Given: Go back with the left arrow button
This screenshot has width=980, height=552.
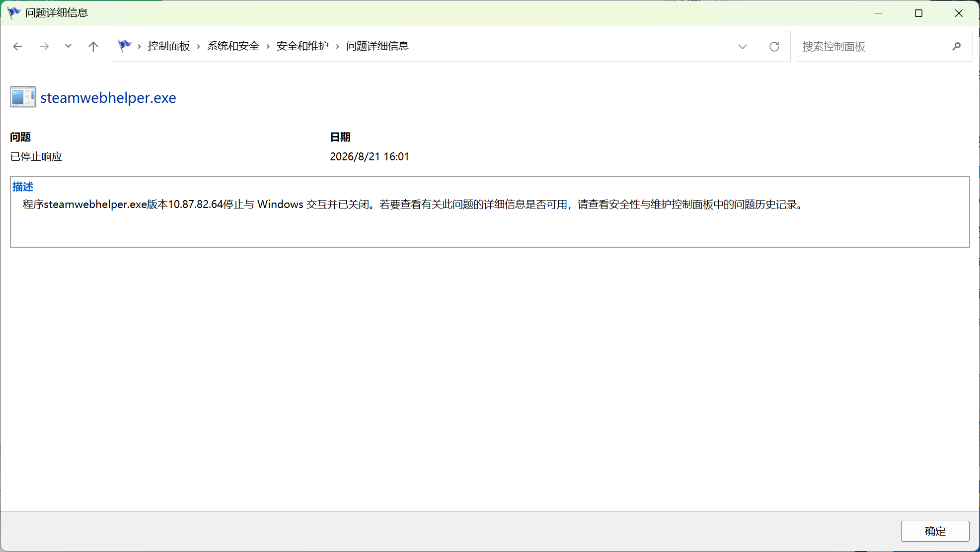Looking at the screenshot, I should [18, 46].
